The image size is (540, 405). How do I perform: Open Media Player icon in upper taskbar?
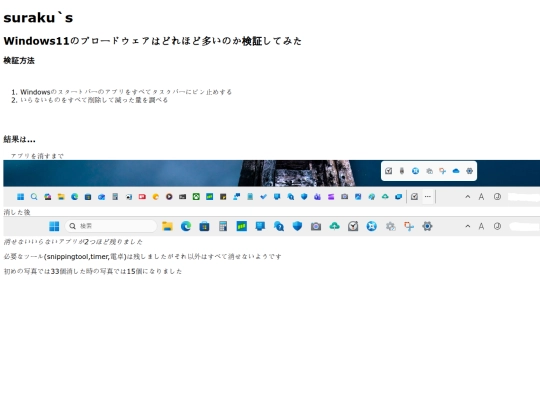click(x=169, y=197)
